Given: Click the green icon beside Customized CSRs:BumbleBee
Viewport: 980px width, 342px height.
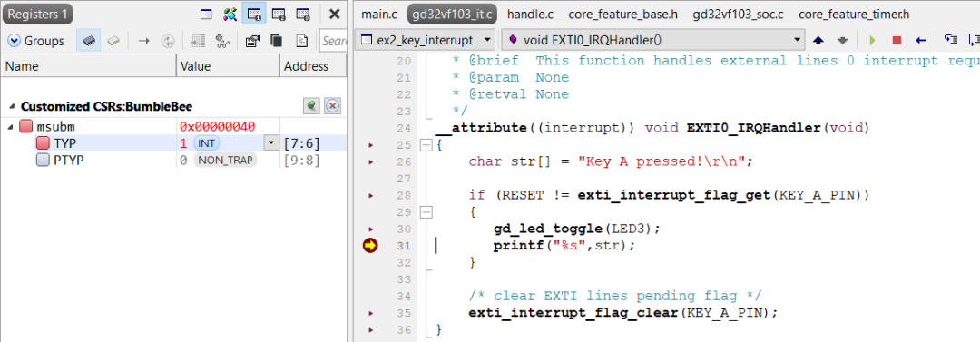Looking at the screenshot, I should click(x=312, y=106).
